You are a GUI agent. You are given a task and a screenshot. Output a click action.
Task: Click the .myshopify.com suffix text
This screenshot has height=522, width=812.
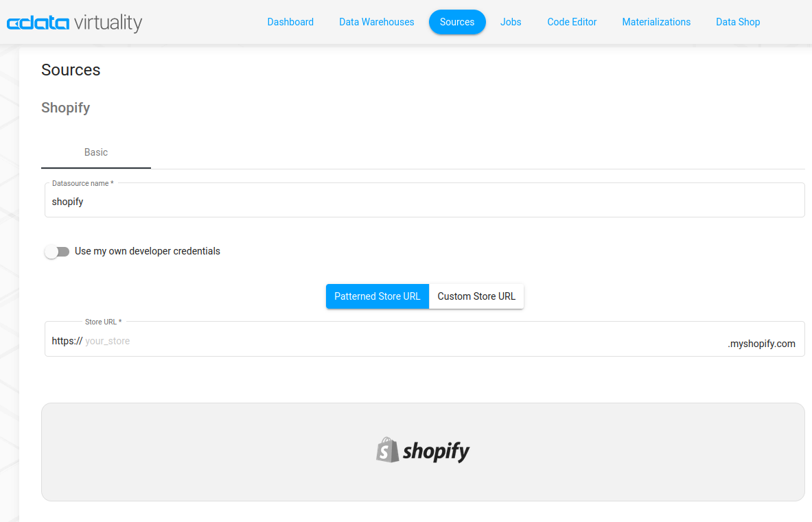point(761,344)
